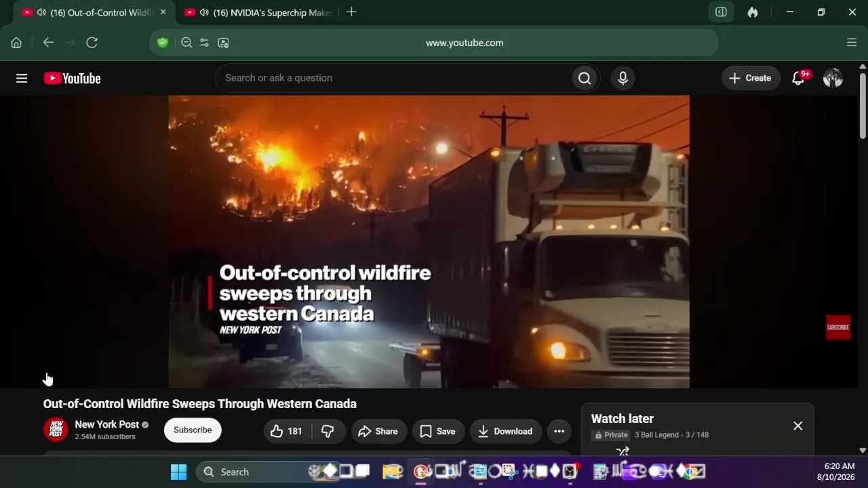Download the wildfire video
The image size is (868, 488).
click(506, 431)
